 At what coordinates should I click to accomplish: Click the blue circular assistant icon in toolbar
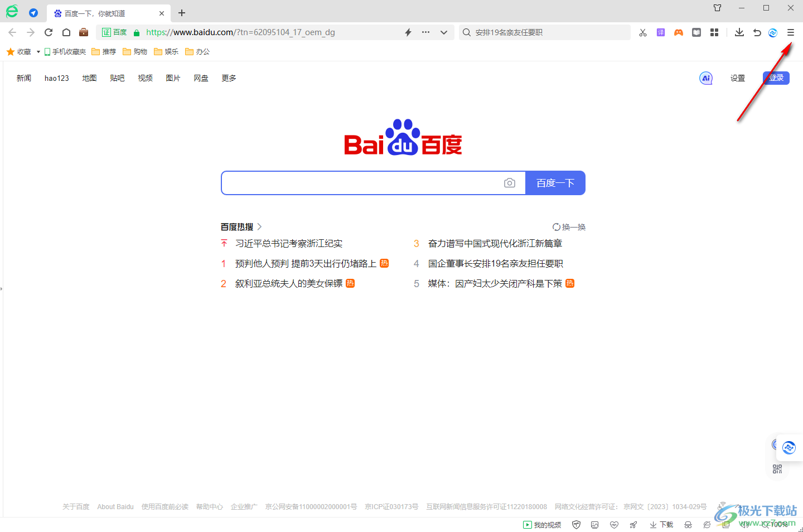(x=773, y=32)
